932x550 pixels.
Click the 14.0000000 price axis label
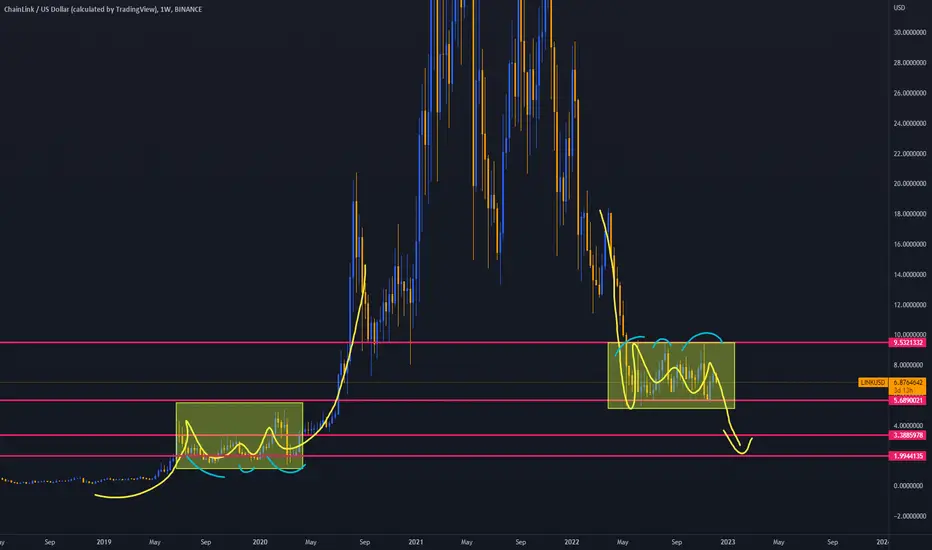[909, 275]
